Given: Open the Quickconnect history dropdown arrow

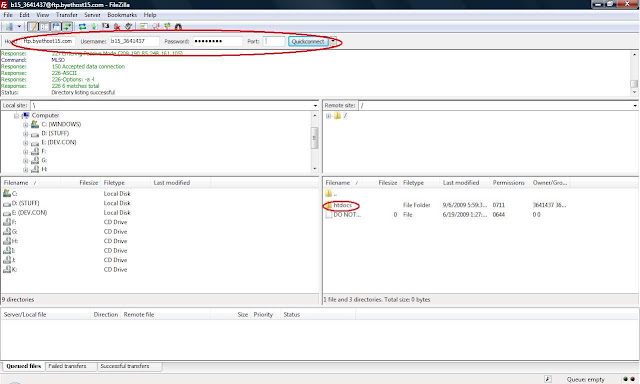Looking at the screenshot, I should pos(333,41).
